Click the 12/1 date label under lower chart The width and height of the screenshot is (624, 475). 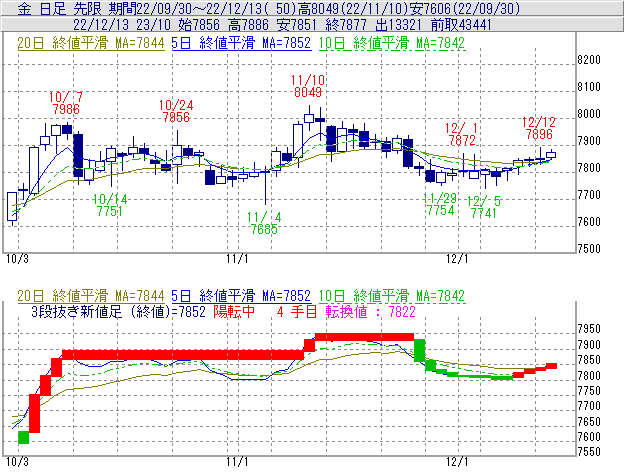coord(457,461)
